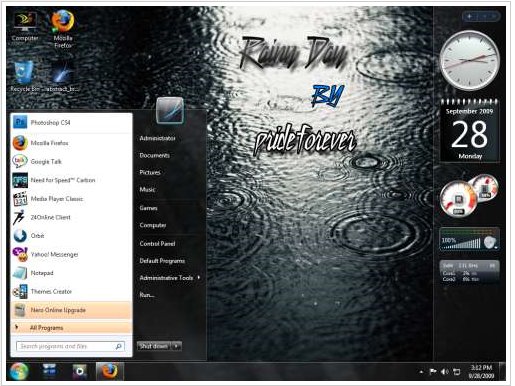Image resolution: width=515 pixels, height=386 pixels.
Task: Click the Windows Start orb
Action: click(19, 371)
